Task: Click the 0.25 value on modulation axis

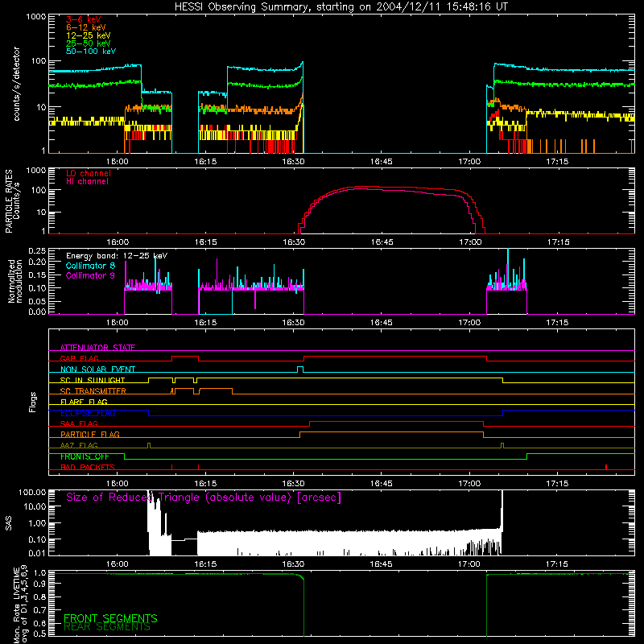Action: coord(37,251)
